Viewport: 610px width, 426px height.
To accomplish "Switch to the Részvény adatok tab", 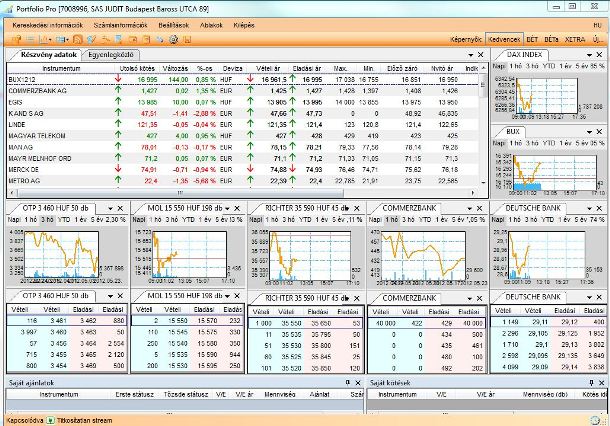I will click(x=48, y=54).
